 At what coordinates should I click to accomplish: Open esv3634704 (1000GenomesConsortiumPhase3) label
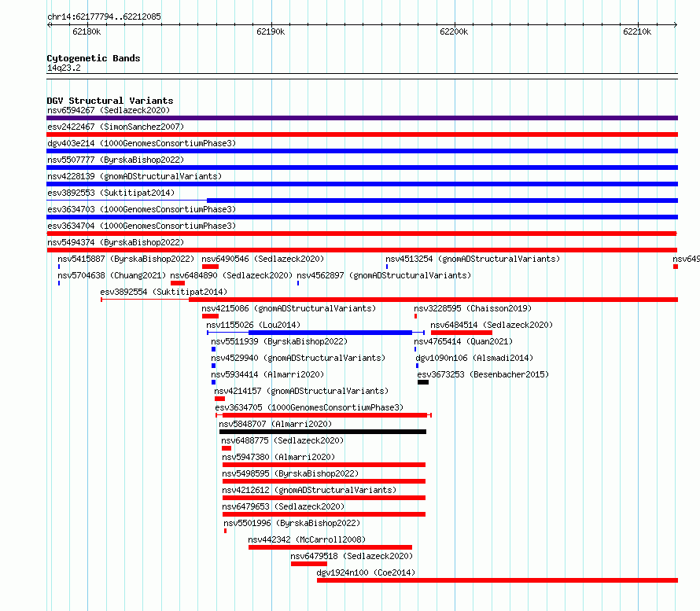[x=142, y=226]
